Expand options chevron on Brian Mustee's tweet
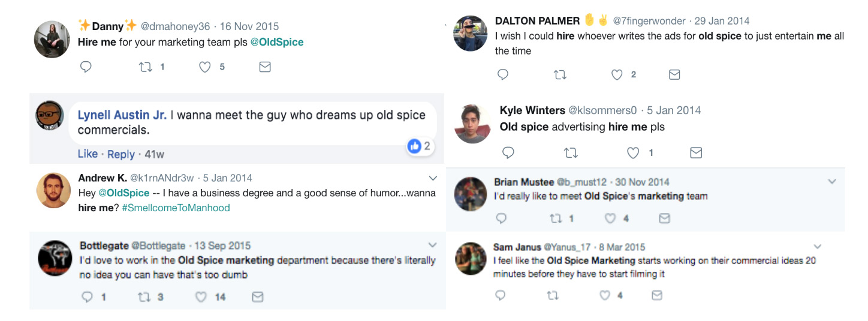 (x=831, y=181)
